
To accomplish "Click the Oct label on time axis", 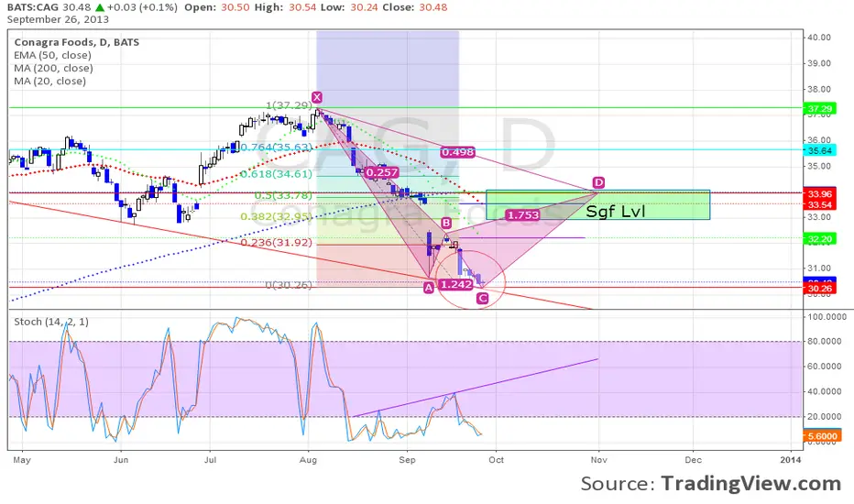I will (496, 460).
